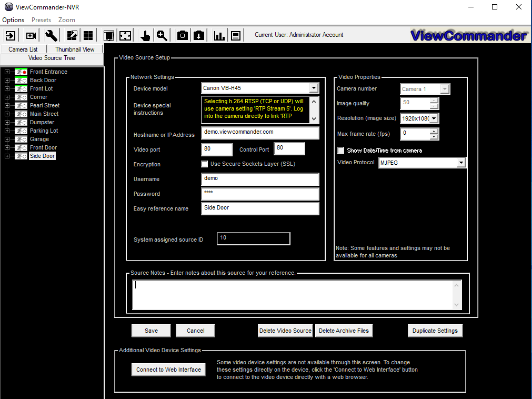Open the Resolution image size dropdown
532x399 pixels.
[x=434, y=118]
